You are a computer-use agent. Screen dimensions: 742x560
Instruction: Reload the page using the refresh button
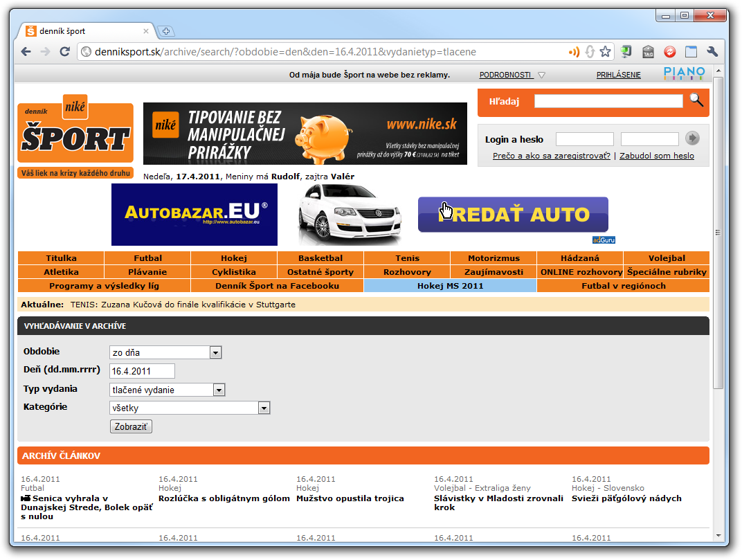(x=64, y=52)
